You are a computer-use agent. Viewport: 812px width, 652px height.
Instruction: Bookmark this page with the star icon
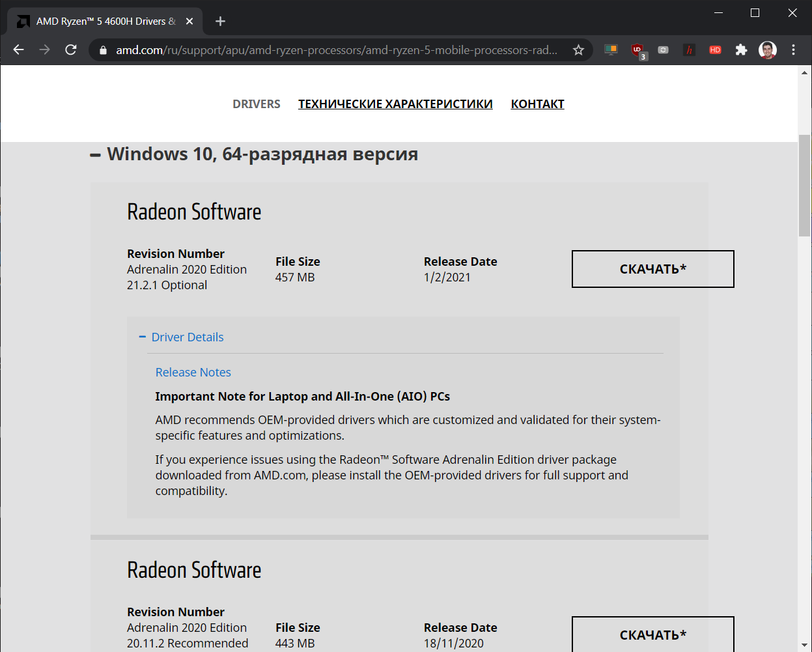point(578,50)
